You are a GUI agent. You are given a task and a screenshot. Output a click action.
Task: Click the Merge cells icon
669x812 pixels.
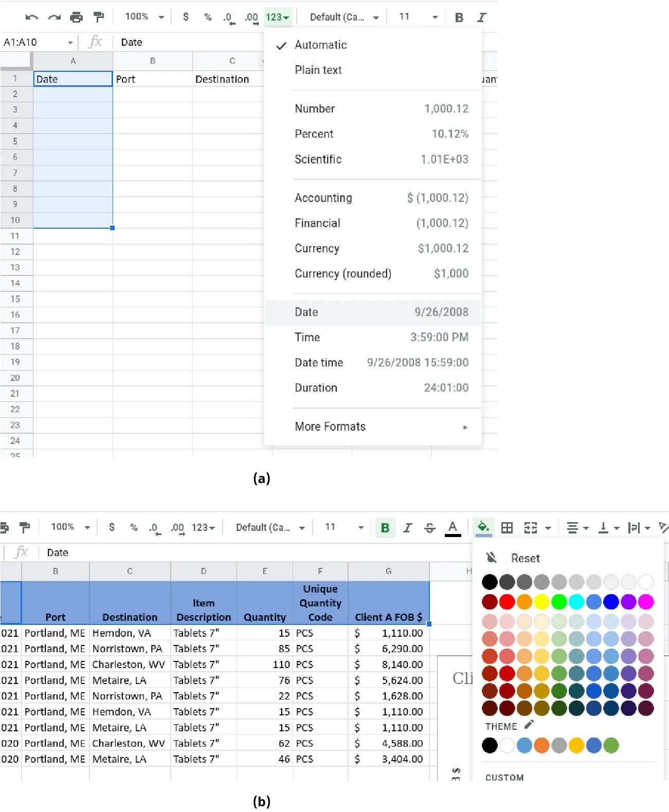pos(531,528)
